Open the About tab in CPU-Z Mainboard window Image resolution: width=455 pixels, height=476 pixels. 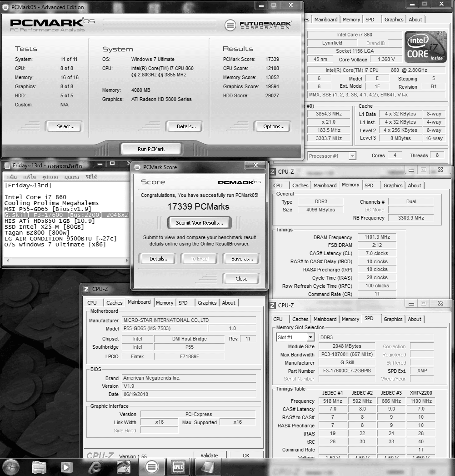[229, 303]
